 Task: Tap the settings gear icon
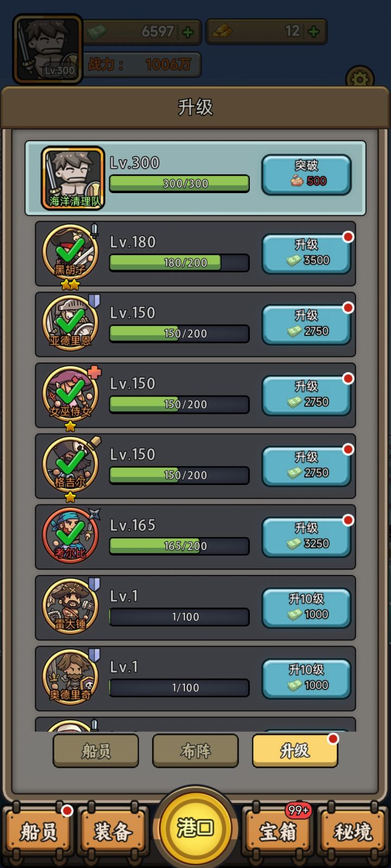360,78
